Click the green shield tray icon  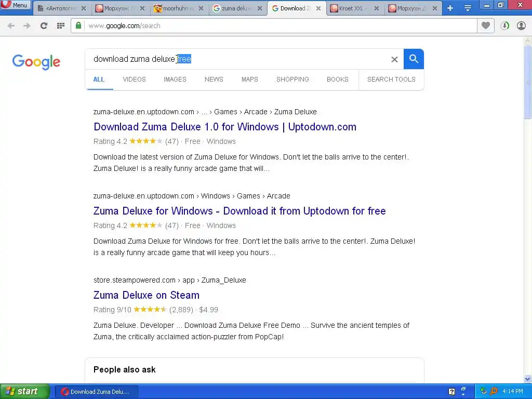pos(484,392)
